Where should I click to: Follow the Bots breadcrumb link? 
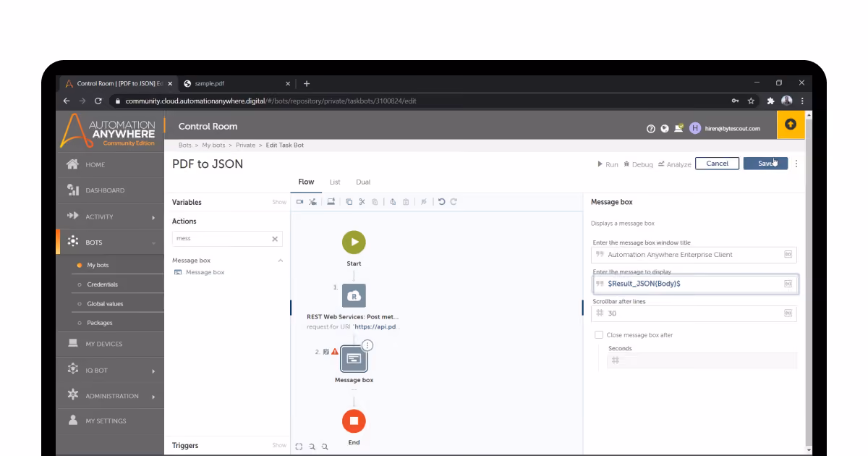tap(185, 145)
